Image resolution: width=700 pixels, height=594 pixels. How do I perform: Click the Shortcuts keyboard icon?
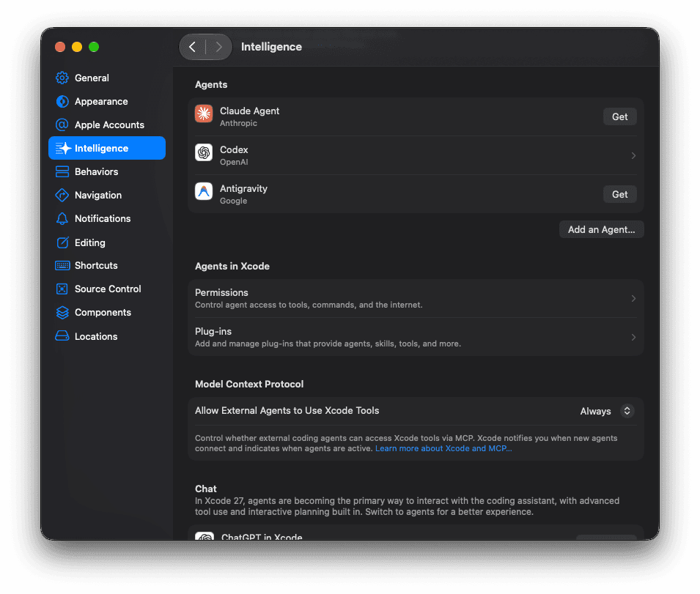click(x=62, y=266)
